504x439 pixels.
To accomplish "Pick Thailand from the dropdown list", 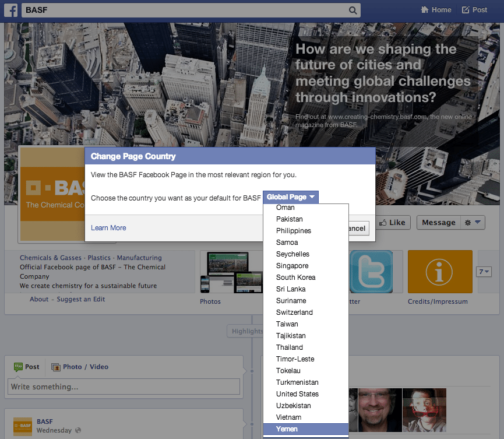I will [x=306, y=347].
